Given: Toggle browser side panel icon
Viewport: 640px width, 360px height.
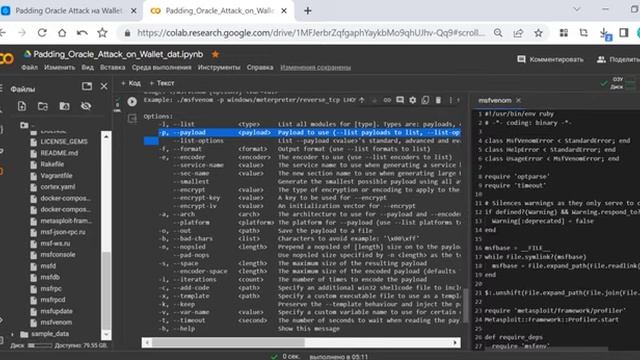Looking at the screenshot, I should [624, 33].
